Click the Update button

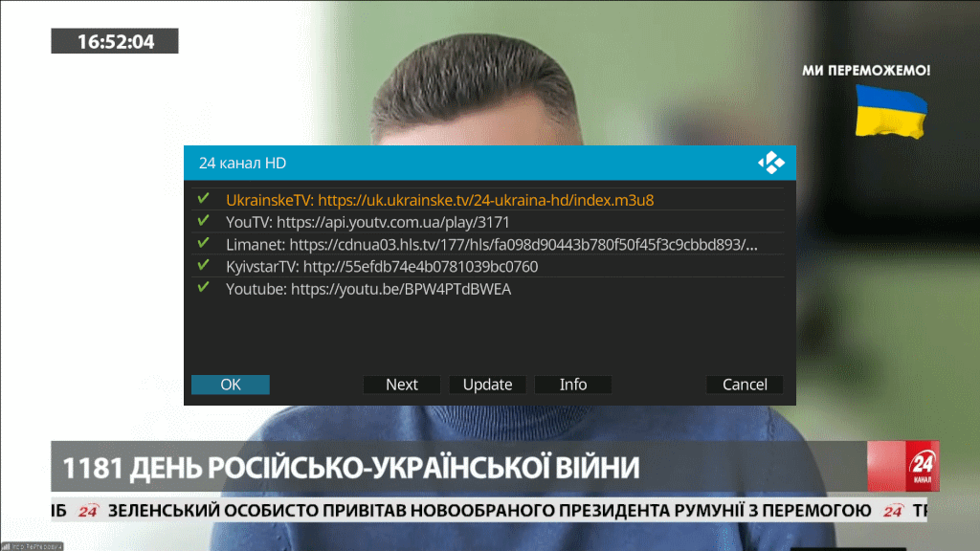click(x=487, y=385)
